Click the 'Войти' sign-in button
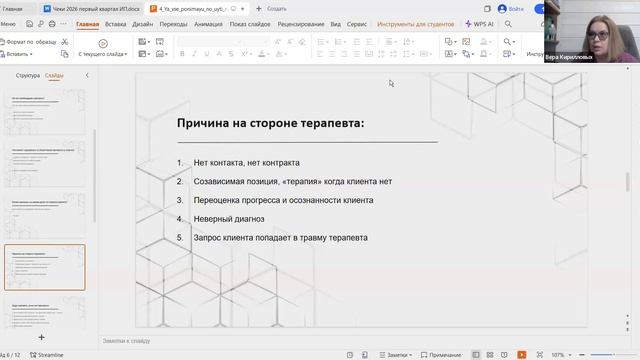Image resolution: width=640 pixels, height=360 pixels. (511, 9)
